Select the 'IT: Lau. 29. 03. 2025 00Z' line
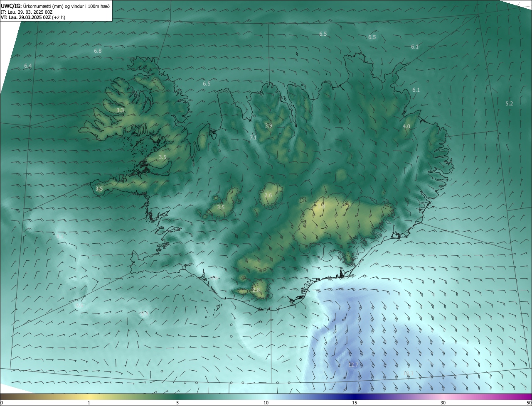 click(27, 12)
